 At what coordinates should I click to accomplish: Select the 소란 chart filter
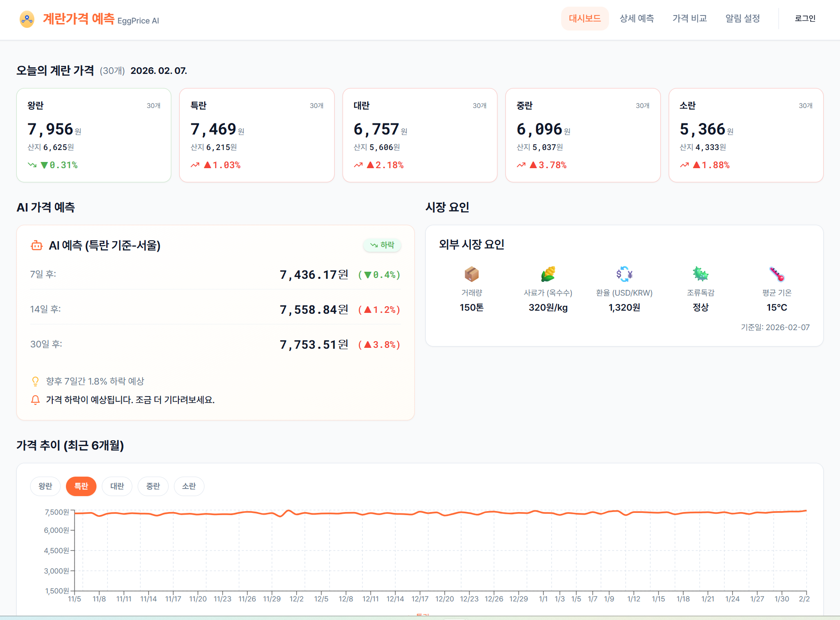pos(189,486)
